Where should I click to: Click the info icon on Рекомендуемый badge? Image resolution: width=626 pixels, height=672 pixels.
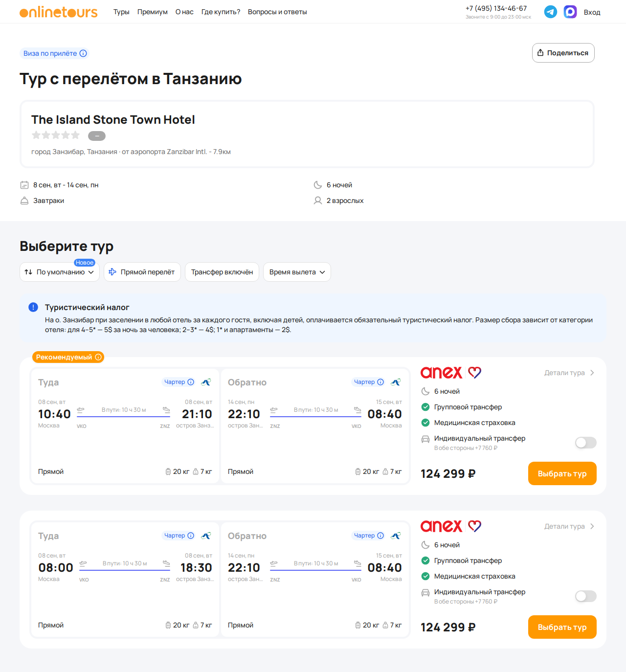98,357
